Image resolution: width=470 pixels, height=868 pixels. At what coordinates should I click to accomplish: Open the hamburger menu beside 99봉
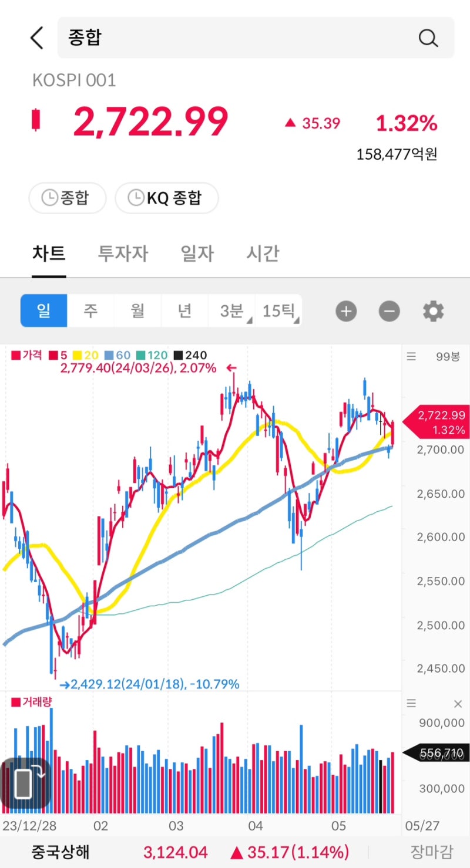coord(411,356)
